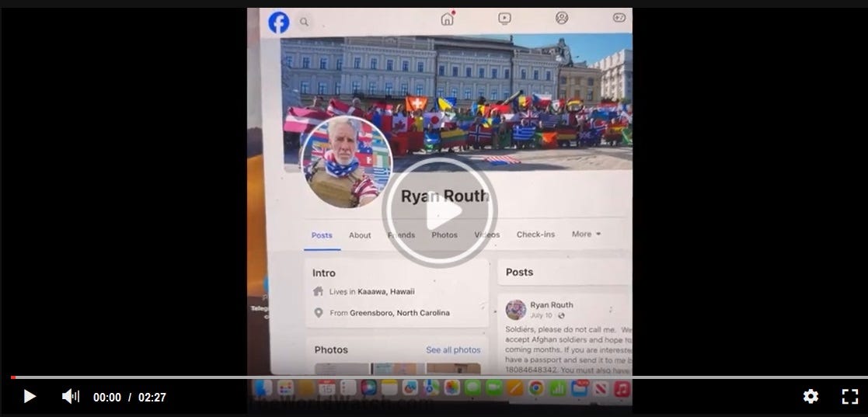Viewport: 868px width, 417px height.
Task: Open the Friends tab
Action: (x=401, y=235)
